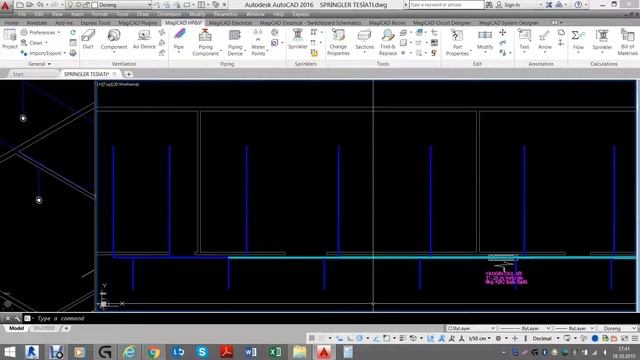Toggle the plus crosshair icon in status bar
Viewport: 640px width, 360px height.
coord(515,338)
